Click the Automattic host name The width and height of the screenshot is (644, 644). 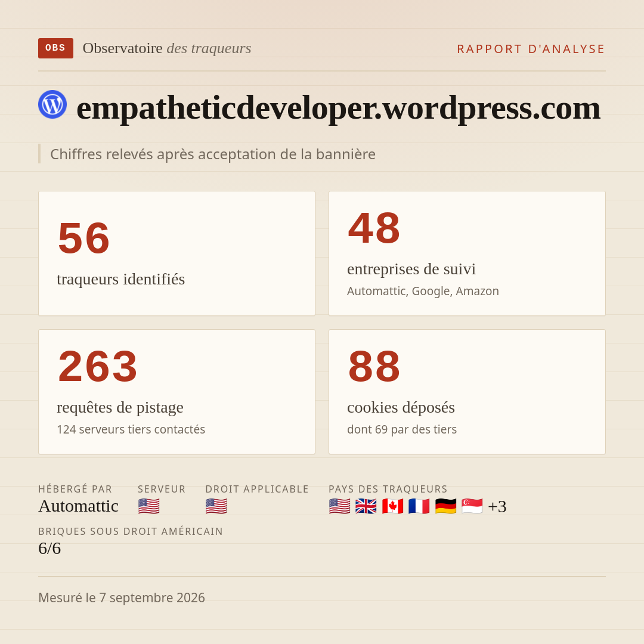pyautogui.click(x=79, y=506)
